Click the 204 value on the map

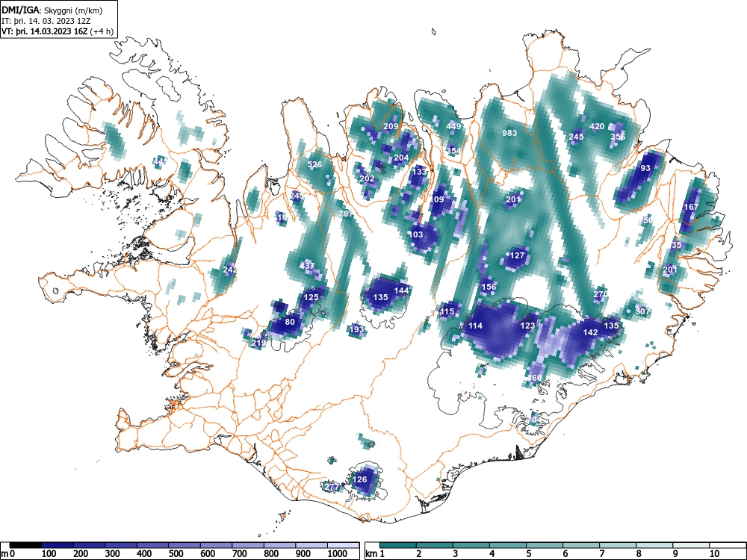(x=401, y=158)
